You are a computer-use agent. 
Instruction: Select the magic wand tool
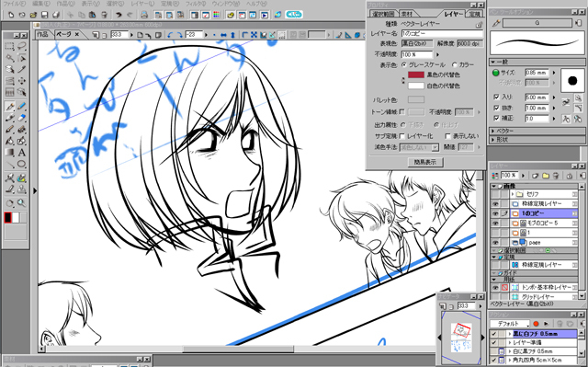click(10, 58)
